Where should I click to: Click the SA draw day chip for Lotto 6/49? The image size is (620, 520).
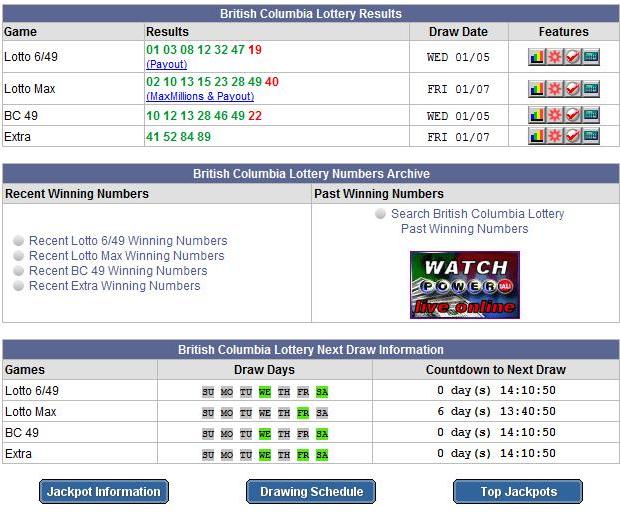[322, 392]
